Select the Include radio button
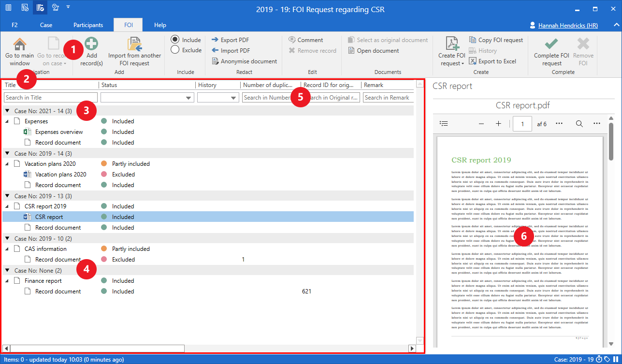This screenshot has width=622, height=364. tap(175, 40)
